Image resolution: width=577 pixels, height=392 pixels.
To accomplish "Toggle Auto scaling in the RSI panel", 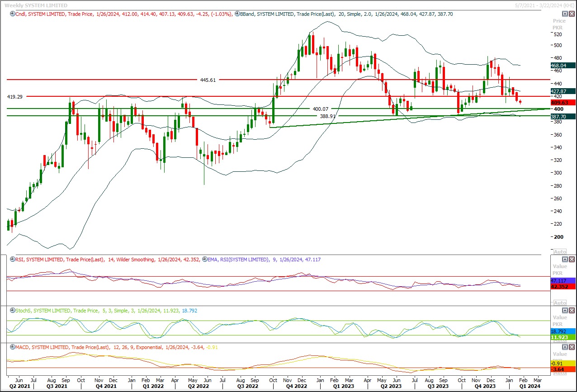I will tap(560, 303).
